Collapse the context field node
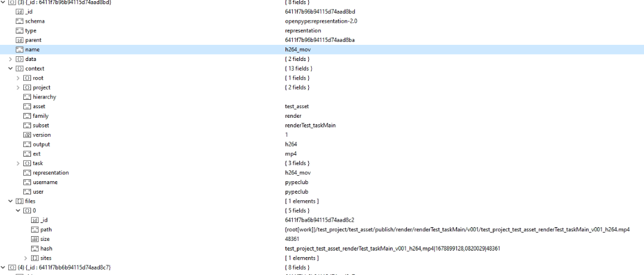The image size is (644, 275). tap(11, 68)
